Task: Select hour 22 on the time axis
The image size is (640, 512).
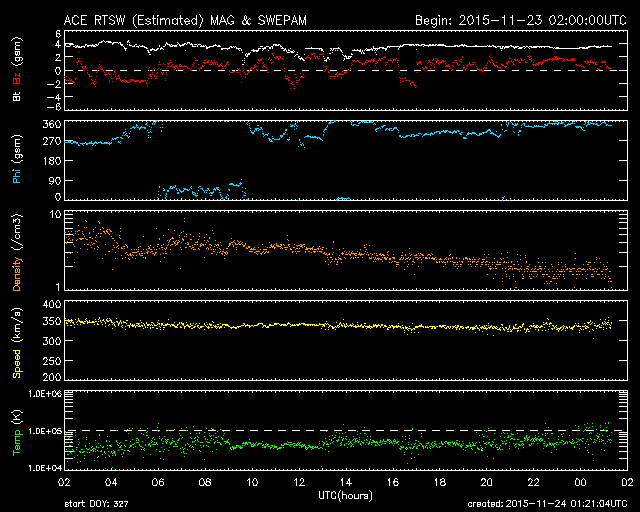Action: 532,482
